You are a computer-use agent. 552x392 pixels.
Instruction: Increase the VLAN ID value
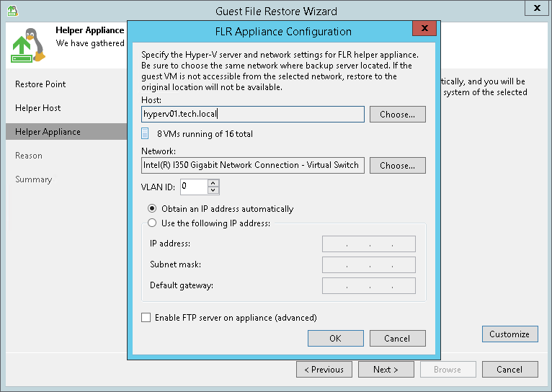213,183
